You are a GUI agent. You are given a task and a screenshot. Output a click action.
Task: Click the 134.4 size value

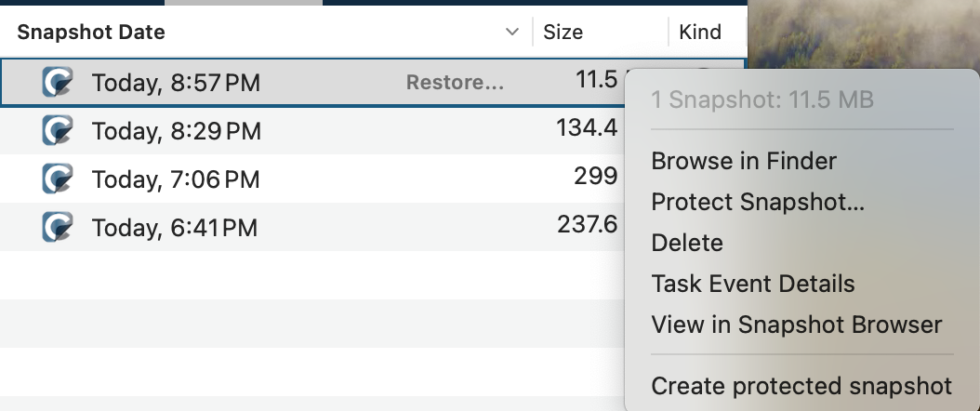click(587, 127)
